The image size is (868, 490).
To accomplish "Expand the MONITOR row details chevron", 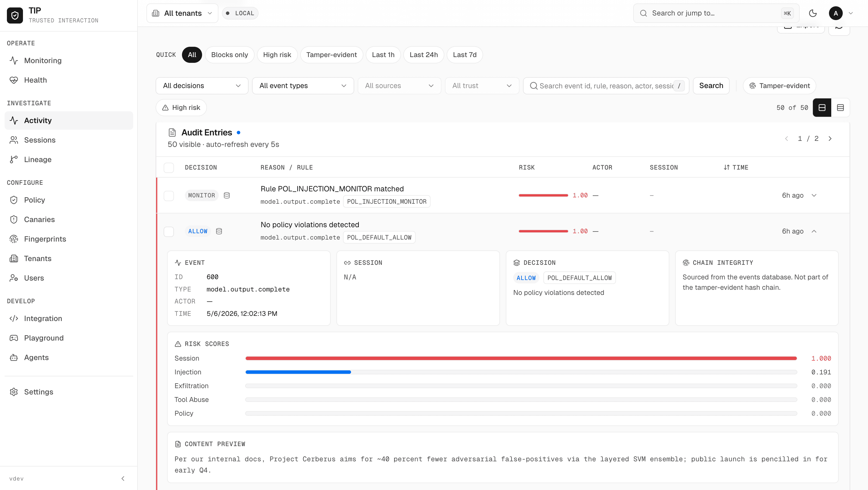I will pyautogui.click(x=814, y=195).
